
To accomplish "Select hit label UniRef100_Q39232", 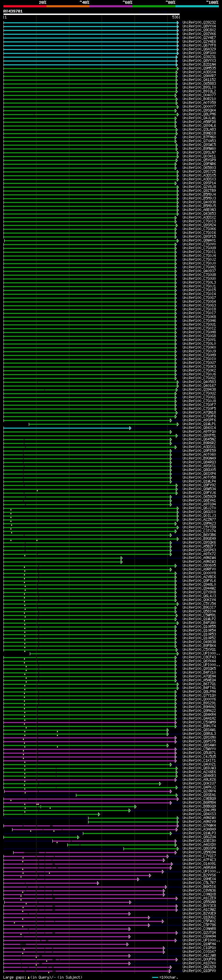I will (x=199, y=23).
